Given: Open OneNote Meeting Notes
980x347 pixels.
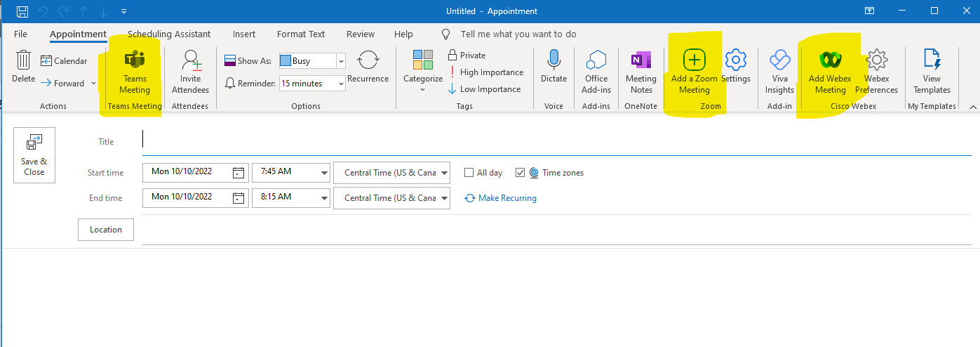Looking at the screenshot, I should pyautogui.click(x=640, y=72).
